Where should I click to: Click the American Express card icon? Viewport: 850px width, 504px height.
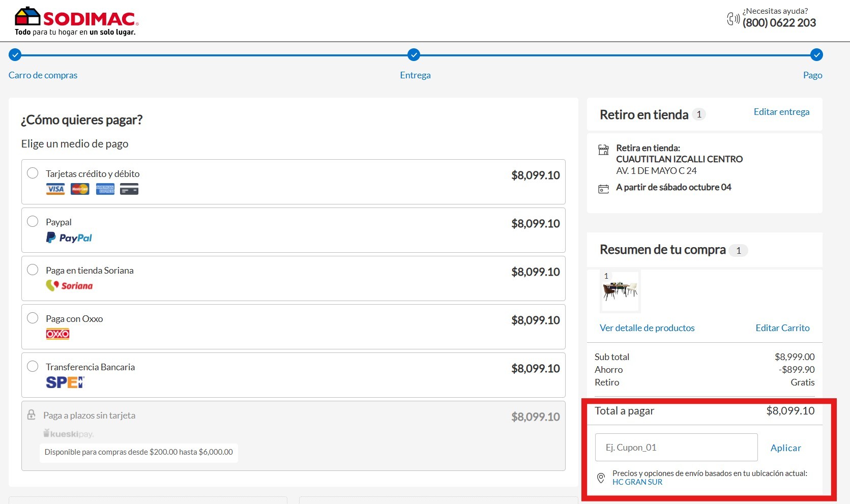(x=105, y=189)
